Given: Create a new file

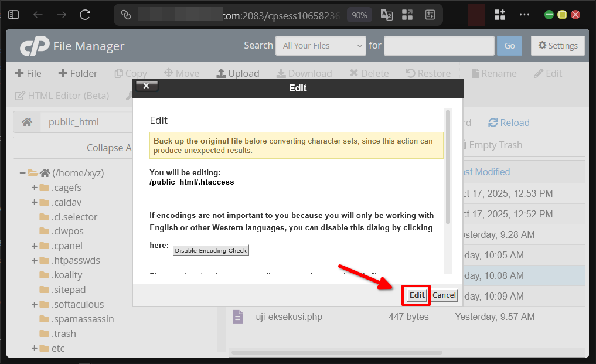Looking at the screenshot, I should click(28, 73).
